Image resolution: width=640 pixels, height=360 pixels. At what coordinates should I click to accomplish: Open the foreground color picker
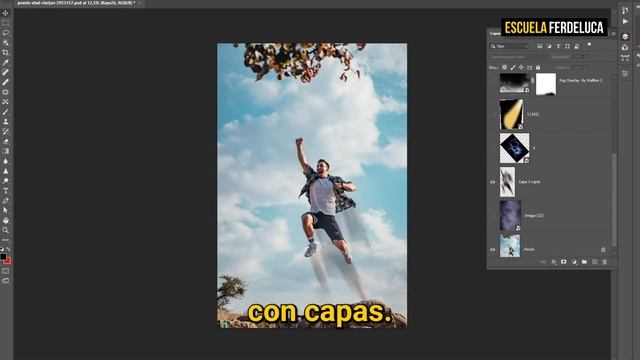(3, 256)
